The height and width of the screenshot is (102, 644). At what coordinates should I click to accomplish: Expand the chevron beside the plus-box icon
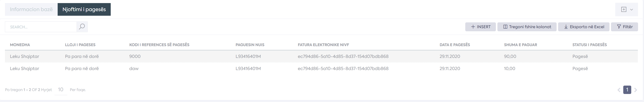631,10
